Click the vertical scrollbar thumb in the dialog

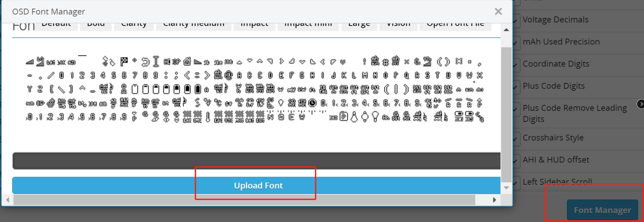tap(506, 115)
